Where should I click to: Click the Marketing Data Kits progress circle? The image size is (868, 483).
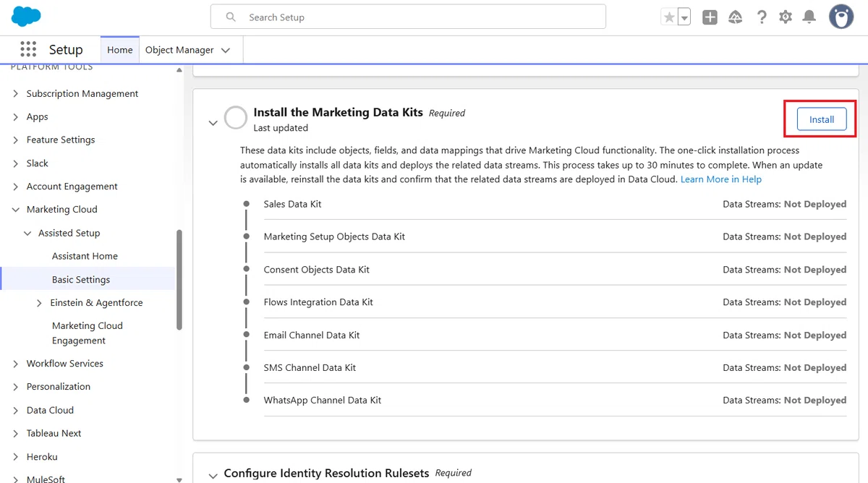coord(236,118)
